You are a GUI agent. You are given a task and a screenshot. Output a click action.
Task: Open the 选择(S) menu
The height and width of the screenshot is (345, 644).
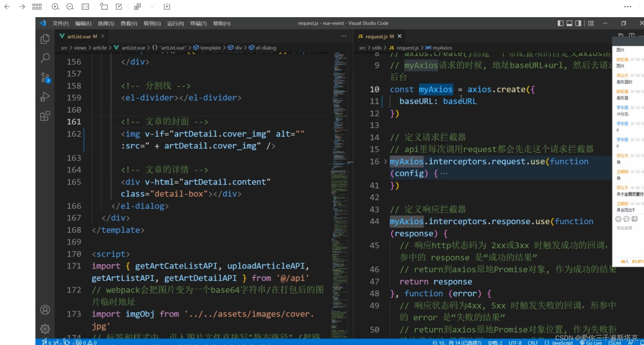click(x=106, y=23)
